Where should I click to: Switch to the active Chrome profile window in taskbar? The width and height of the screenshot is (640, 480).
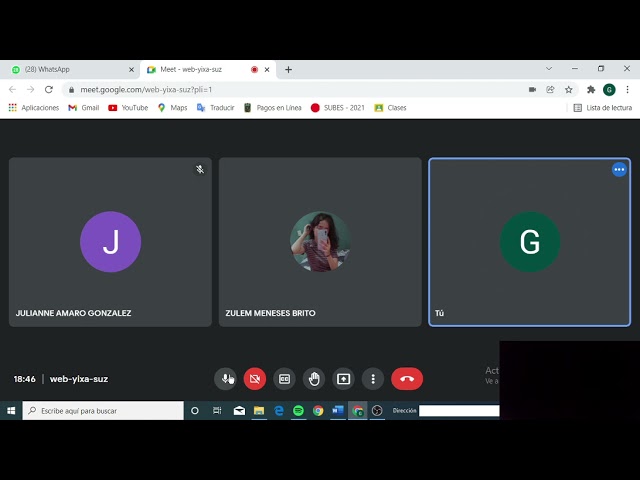(x=358, y=411)
